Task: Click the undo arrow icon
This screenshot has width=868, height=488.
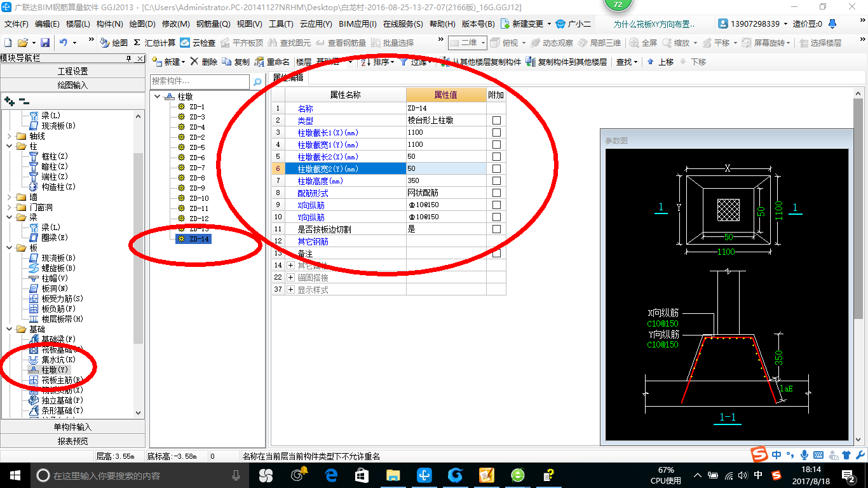Action: point(64,43)
